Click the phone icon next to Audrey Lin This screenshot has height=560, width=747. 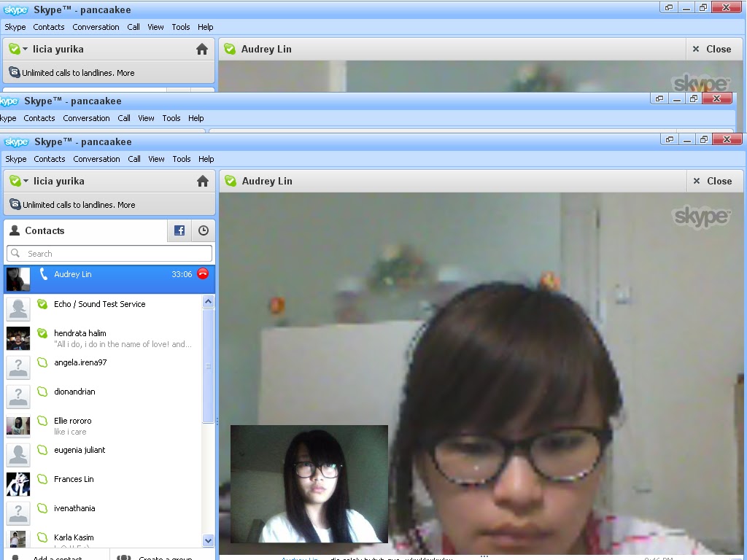tap(43, 274)
